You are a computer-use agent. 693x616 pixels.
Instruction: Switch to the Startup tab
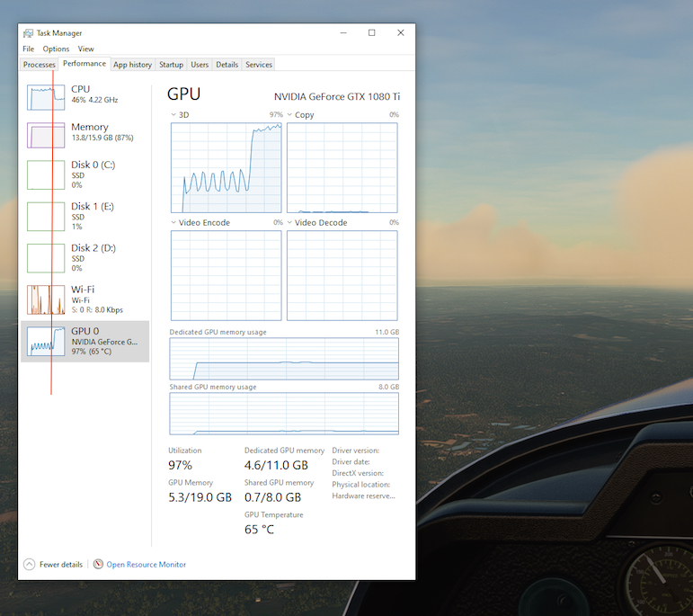click(171, 65)
